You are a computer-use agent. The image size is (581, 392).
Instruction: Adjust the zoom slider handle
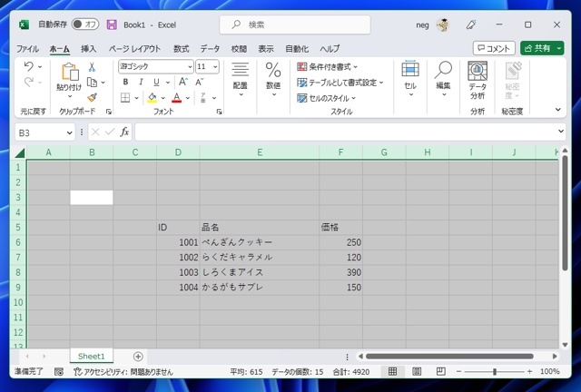point(495,371)
